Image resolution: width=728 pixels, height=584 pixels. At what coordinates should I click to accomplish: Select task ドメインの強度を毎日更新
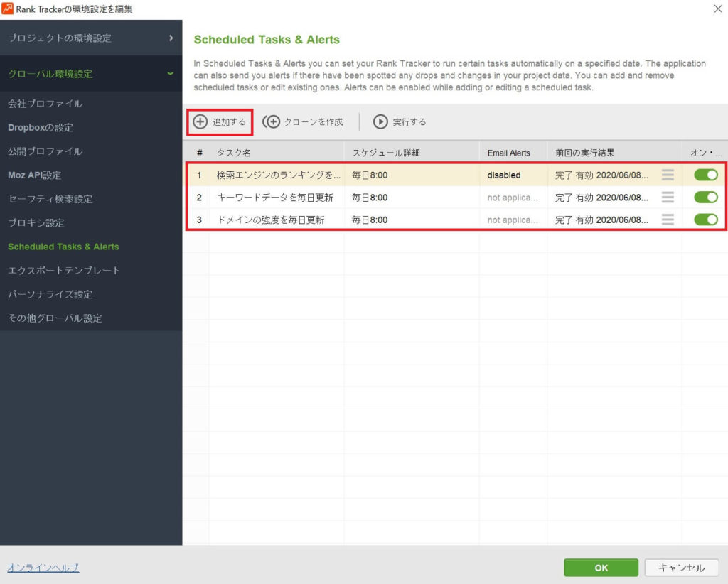pos(271,220)
